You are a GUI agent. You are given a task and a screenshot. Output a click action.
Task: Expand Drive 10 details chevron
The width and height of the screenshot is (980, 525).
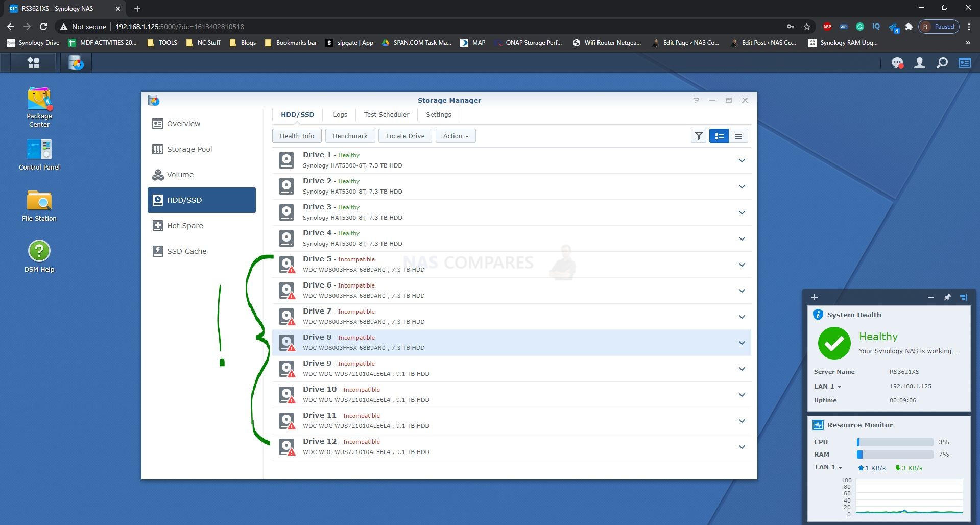tap(742, 395)
